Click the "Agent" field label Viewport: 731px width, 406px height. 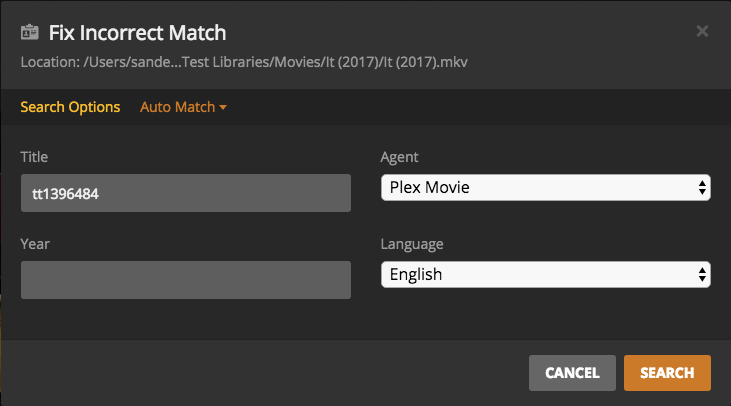point(400,157)
